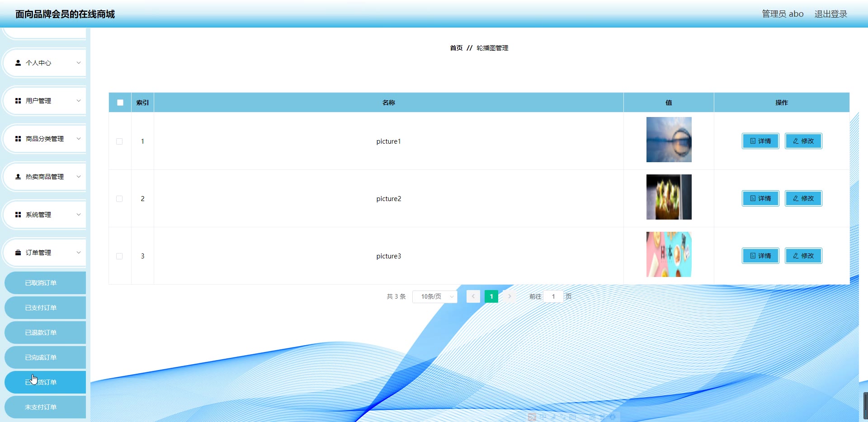Click 修改 for picture2
The width and height of the screenshot is (868, 422).
coord(803,198)
